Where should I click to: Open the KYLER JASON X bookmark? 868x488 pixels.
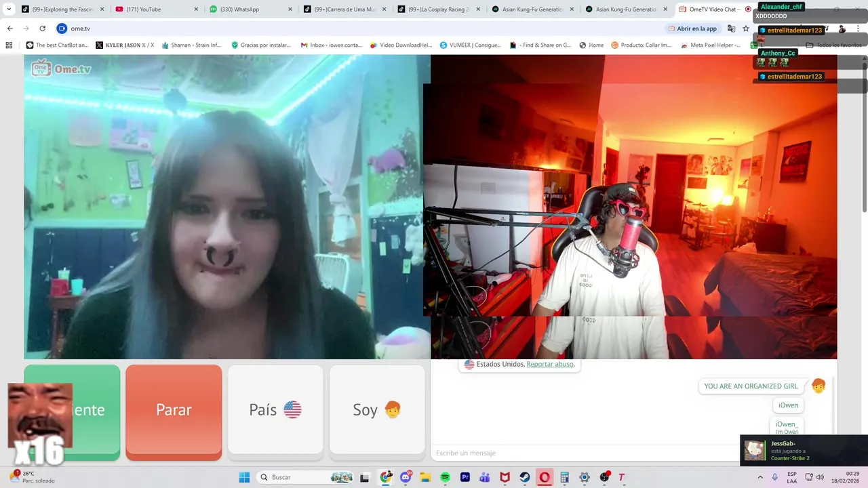(125, 45)
